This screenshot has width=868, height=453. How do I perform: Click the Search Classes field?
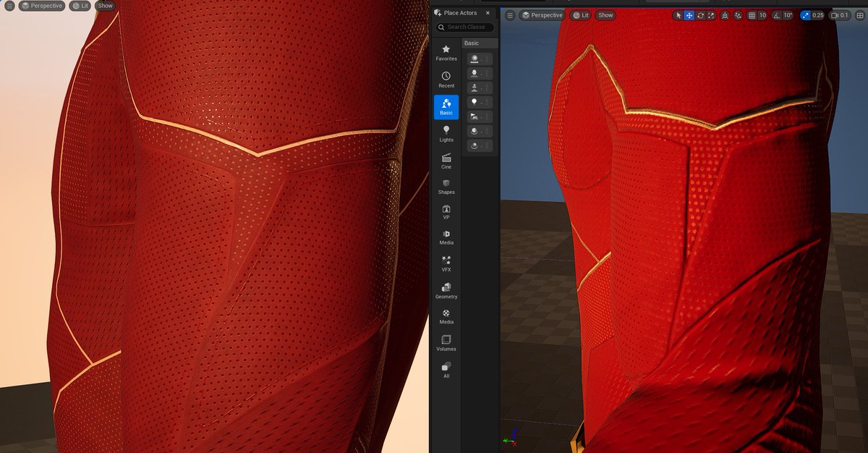coord(465,27)
